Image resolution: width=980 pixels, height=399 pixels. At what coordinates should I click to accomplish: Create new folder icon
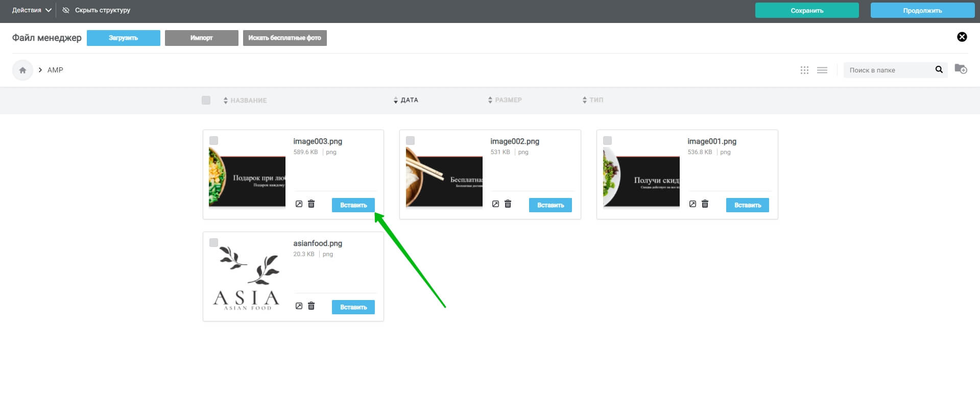tap(961, 69)
